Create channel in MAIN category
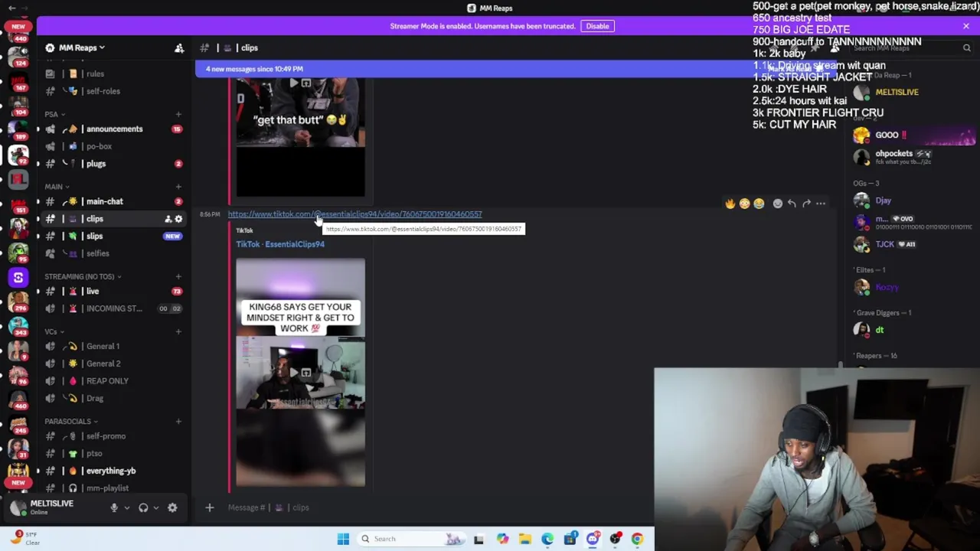This screenshot has height=551, width=980. click(x=178, y=187)
